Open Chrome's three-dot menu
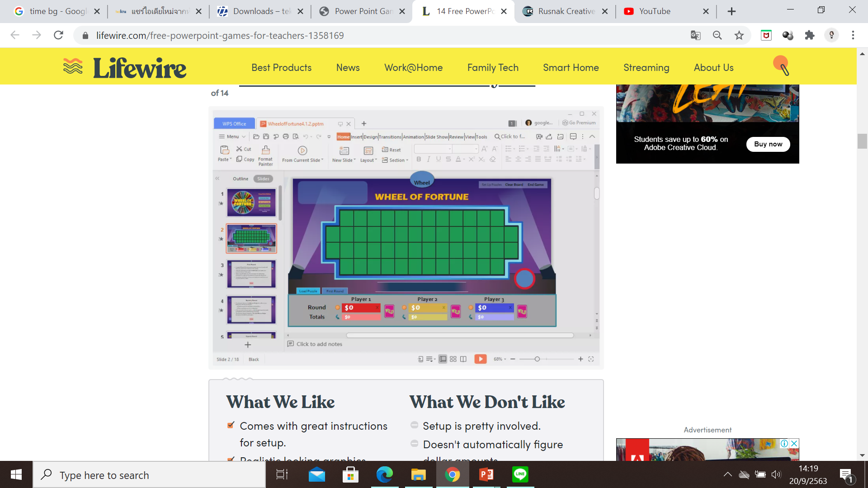 (x=853, y=35)
